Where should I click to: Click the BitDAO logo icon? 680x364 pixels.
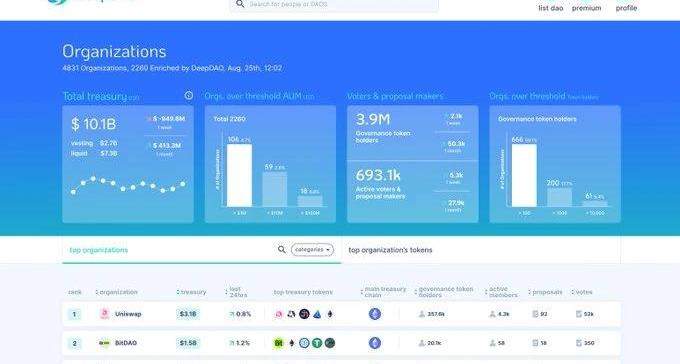(104, 343)
